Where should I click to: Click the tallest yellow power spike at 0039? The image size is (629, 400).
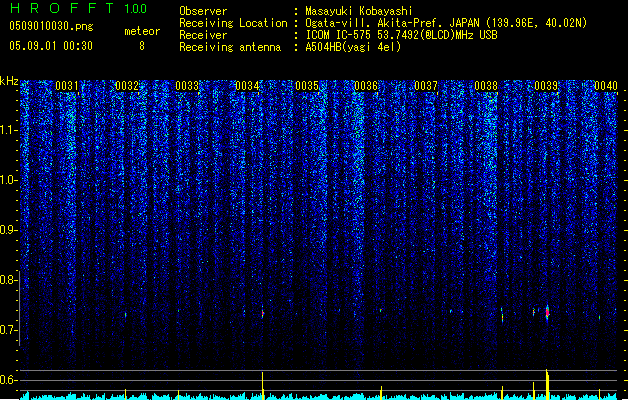pos(547,384)
